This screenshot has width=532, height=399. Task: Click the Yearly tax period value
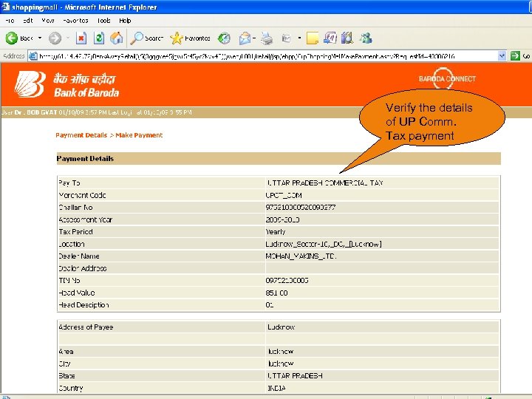pyautogui.click(x=275, y=232)
